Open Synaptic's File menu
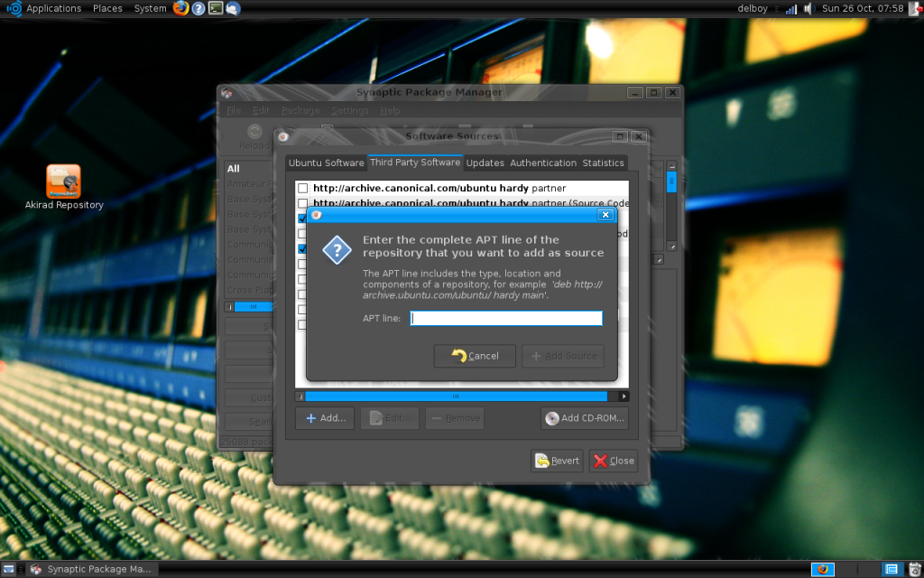The image size is (924, 578). 234,110
